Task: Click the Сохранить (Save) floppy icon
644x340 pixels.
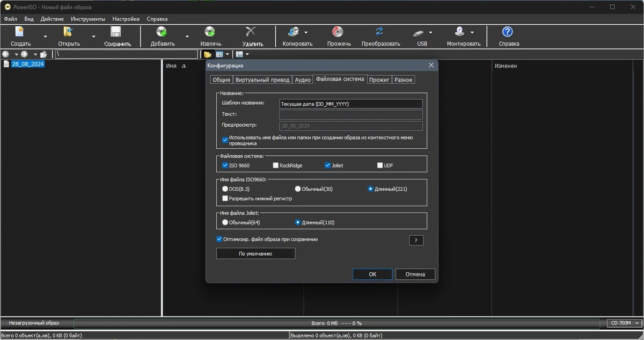Action: click(116, 32)
